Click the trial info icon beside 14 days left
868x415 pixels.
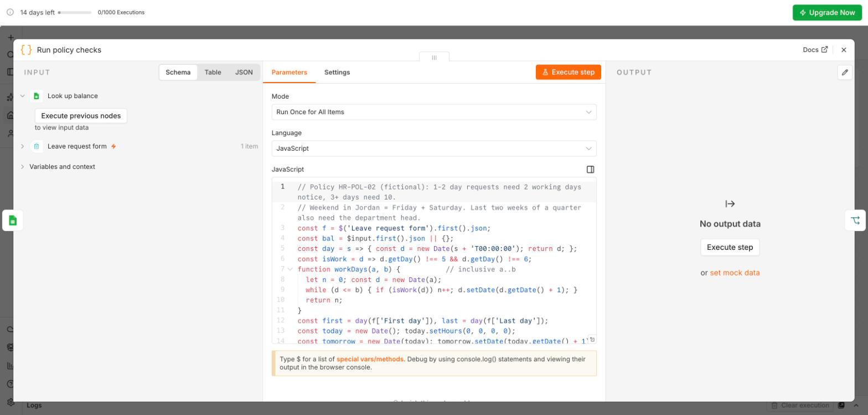(10, 12)
